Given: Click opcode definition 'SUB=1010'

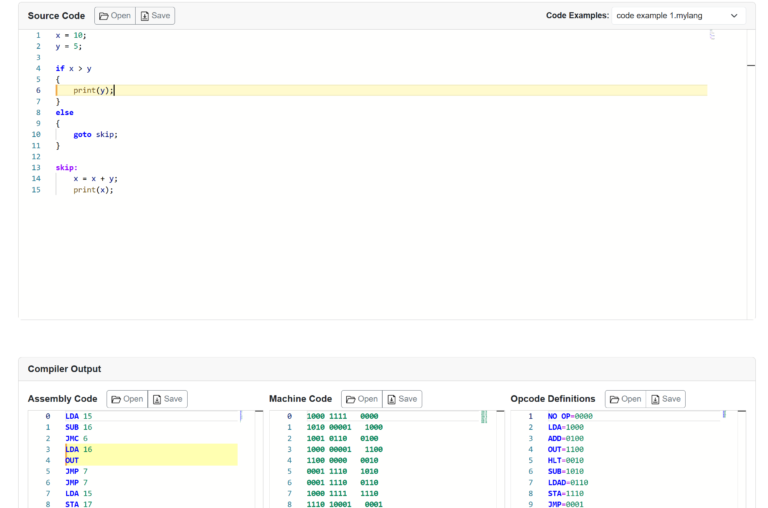Looking at the screenshot, I should (x=566, y=471).
